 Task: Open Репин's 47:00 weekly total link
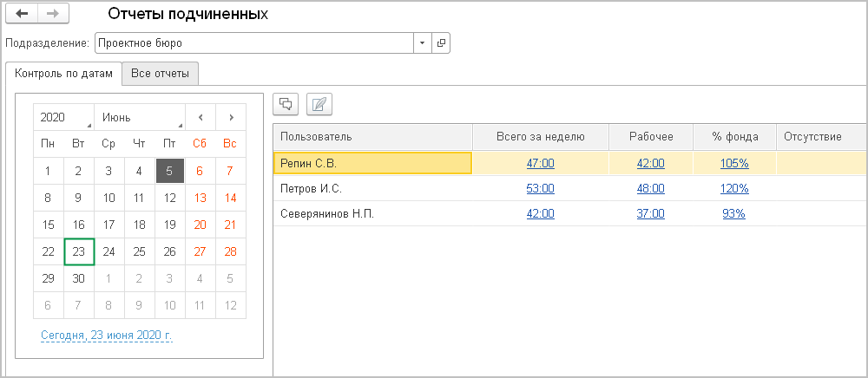tap(540, 163)
